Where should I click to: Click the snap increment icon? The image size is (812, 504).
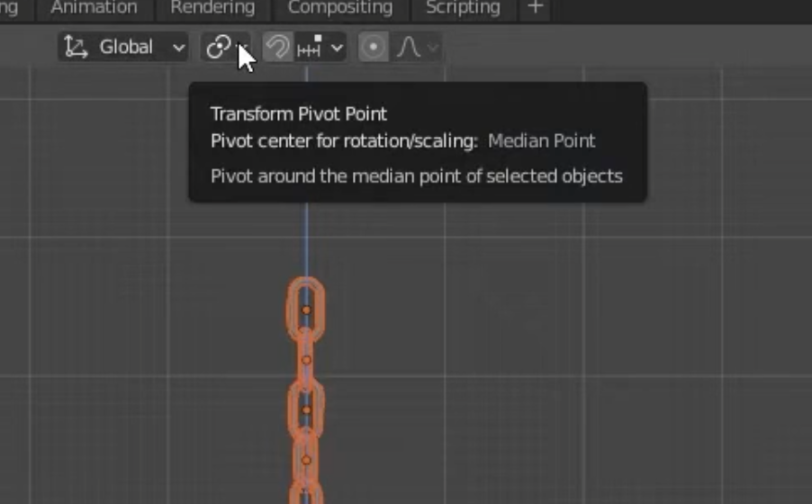(x=311, y=47)
